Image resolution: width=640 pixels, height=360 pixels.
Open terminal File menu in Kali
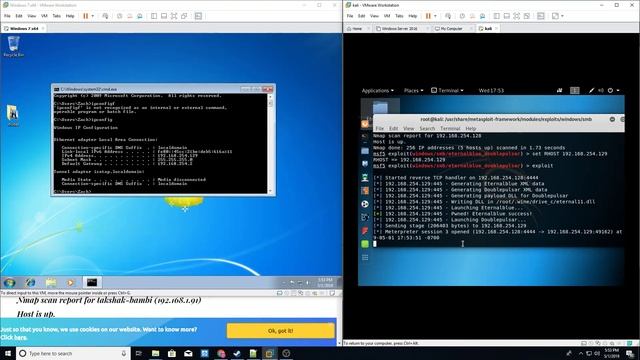pyautogui.click(x=379, y=129)
